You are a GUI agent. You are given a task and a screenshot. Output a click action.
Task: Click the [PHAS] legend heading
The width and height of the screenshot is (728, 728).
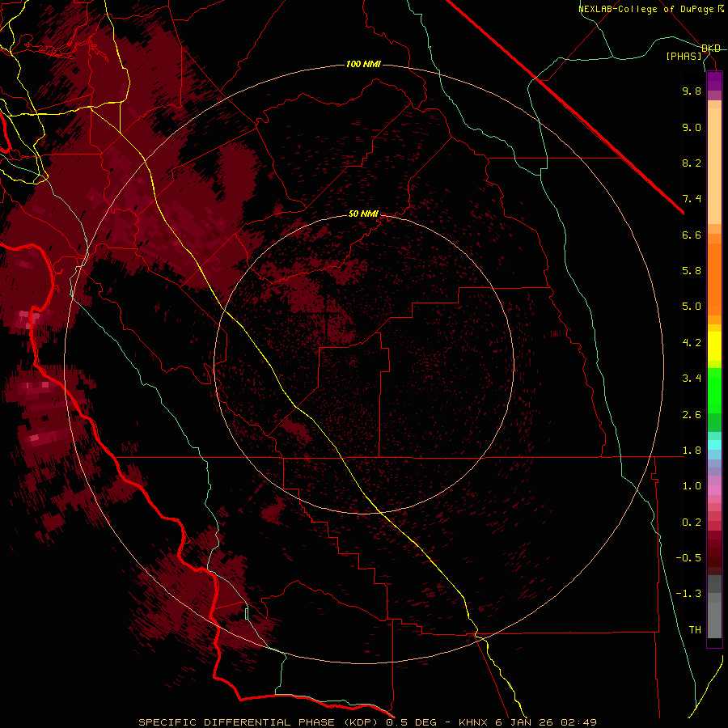[684, 57]
